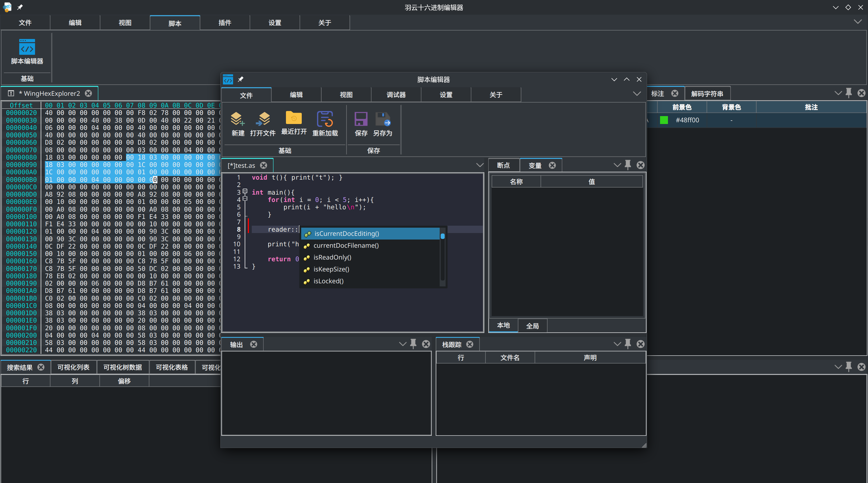Screen dimensions: 868x483
Task: Open the stack trace dock tab list dropdown
Action: 617,344
